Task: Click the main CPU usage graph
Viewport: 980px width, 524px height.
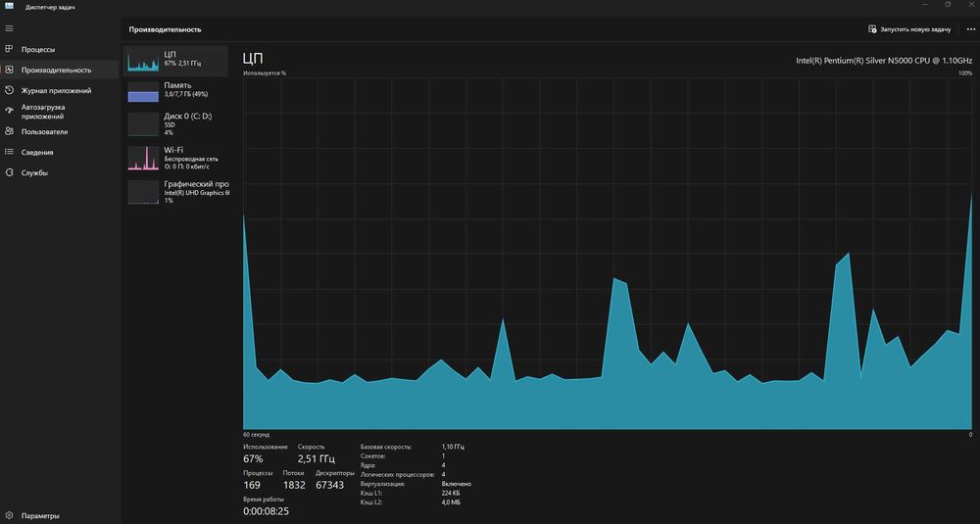Action: point(608,254)
